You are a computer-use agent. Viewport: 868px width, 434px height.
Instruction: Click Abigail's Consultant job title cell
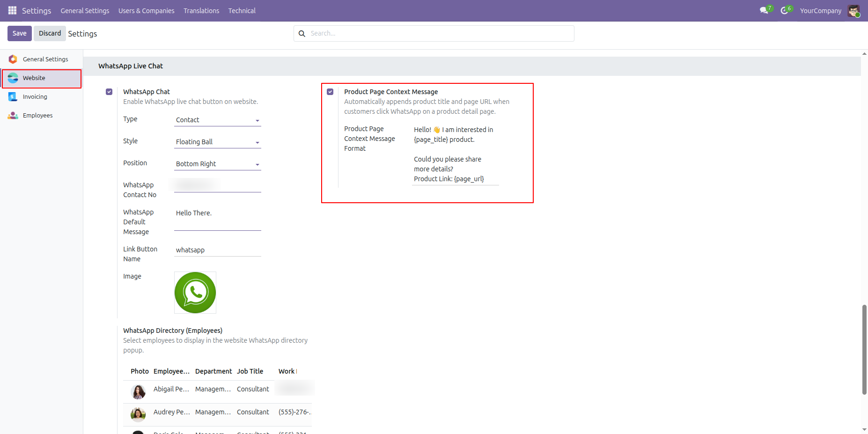(x=253, y=389)
